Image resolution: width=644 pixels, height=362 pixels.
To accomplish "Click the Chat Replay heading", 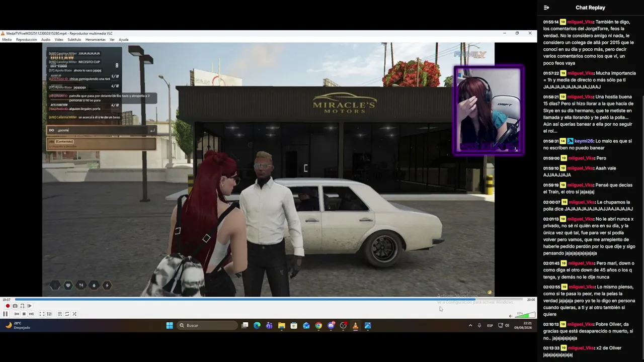I will (590, 8).
